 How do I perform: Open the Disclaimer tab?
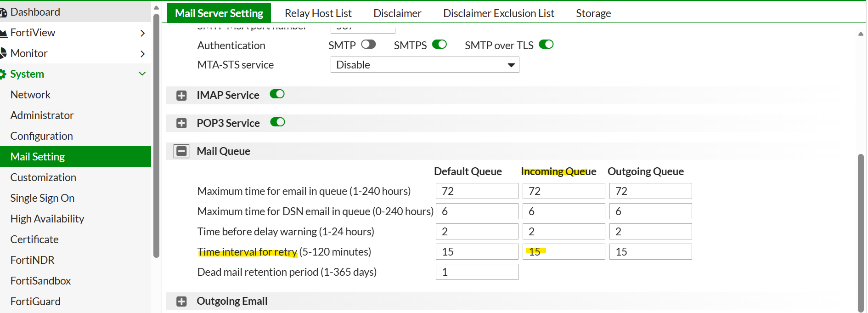397,13
